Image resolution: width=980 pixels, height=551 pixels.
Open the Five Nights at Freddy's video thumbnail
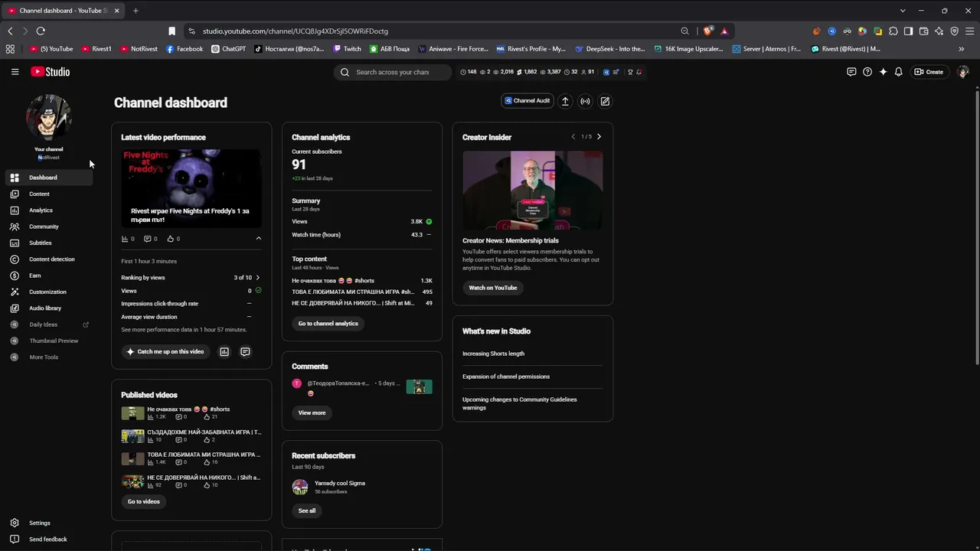coord(191,188)
